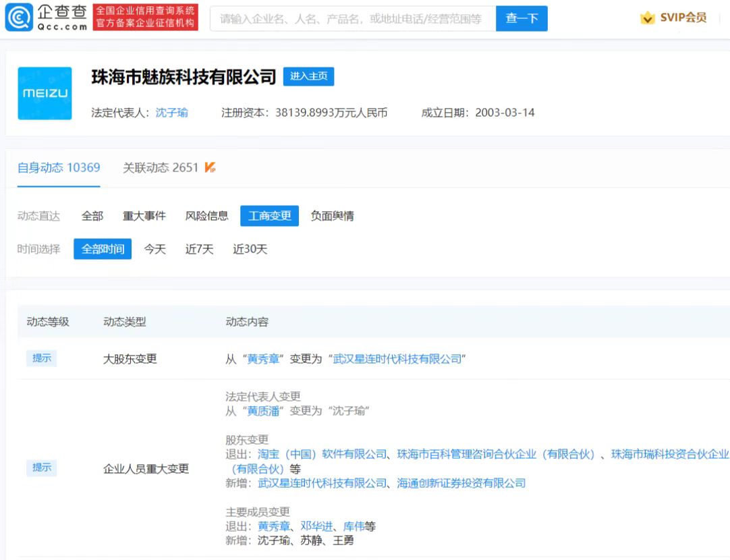This screenshot has width=730, height=560.
Task: Click the red 全国企业信用查询系统 banner
Action: click(145, 18)
